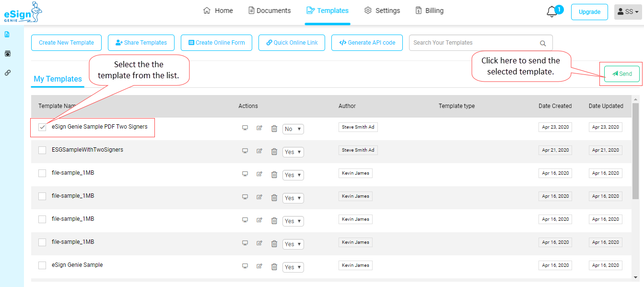644x287 pixels.
Task: Go to the Home tab
Action: 218,11
